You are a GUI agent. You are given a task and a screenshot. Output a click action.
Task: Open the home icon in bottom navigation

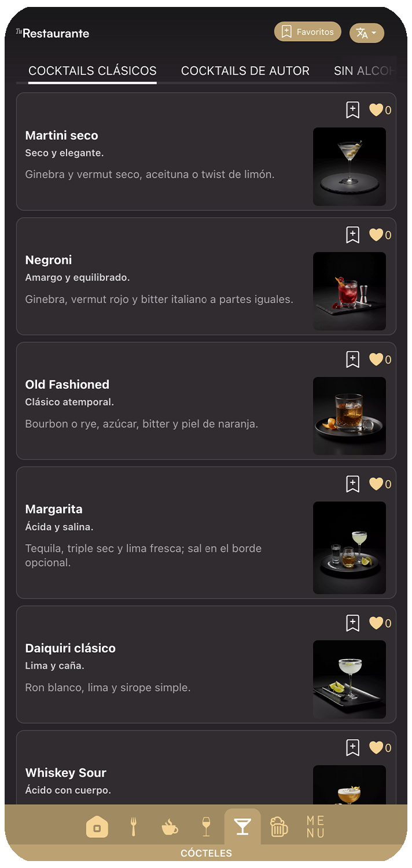(97, 827)
